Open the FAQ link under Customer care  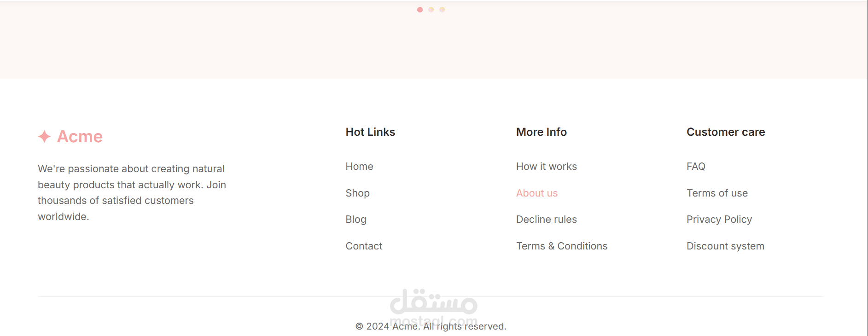pyautogui.click(x=695, y=167)
